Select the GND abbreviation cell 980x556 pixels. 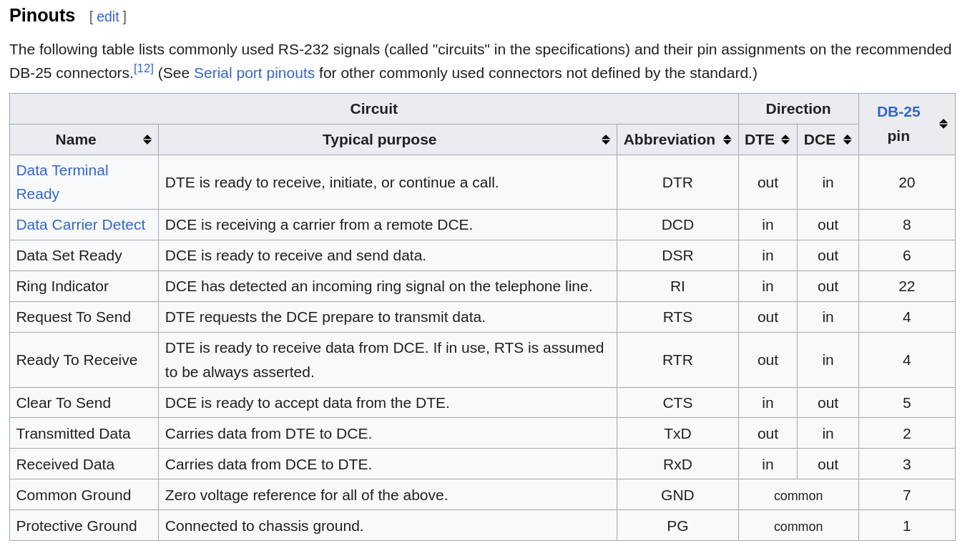tap(677, 495)
